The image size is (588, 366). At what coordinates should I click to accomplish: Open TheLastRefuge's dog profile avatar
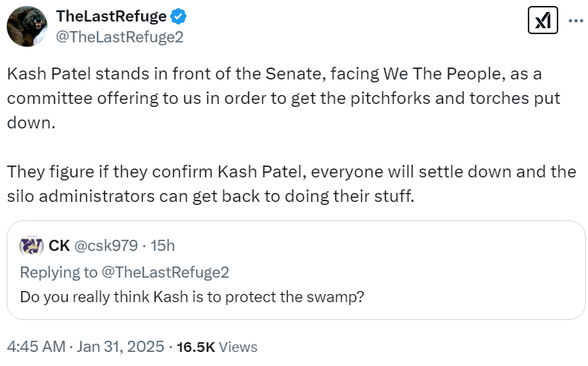(28, 26)
